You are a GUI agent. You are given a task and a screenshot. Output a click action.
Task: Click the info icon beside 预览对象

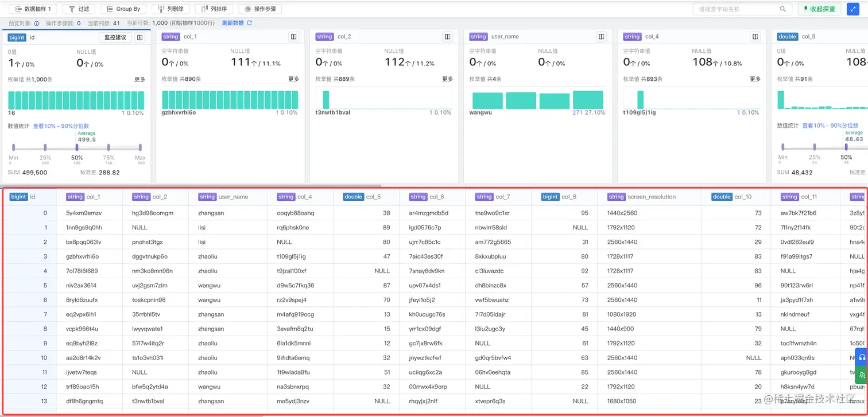pyautogui.click(x=37, y=24)
